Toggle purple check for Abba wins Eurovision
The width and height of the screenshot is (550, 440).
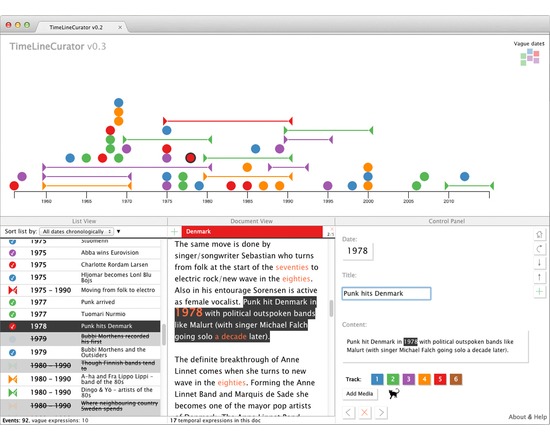coord(12,253)
